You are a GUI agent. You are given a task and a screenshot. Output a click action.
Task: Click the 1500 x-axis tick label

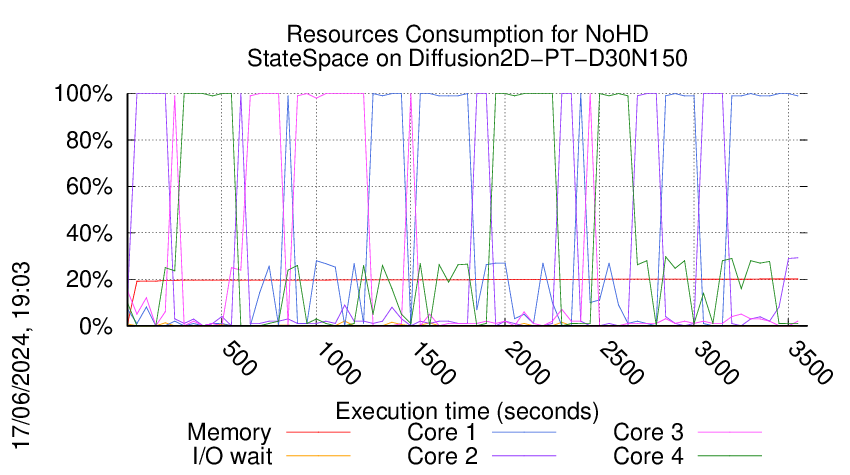(433, 363)
